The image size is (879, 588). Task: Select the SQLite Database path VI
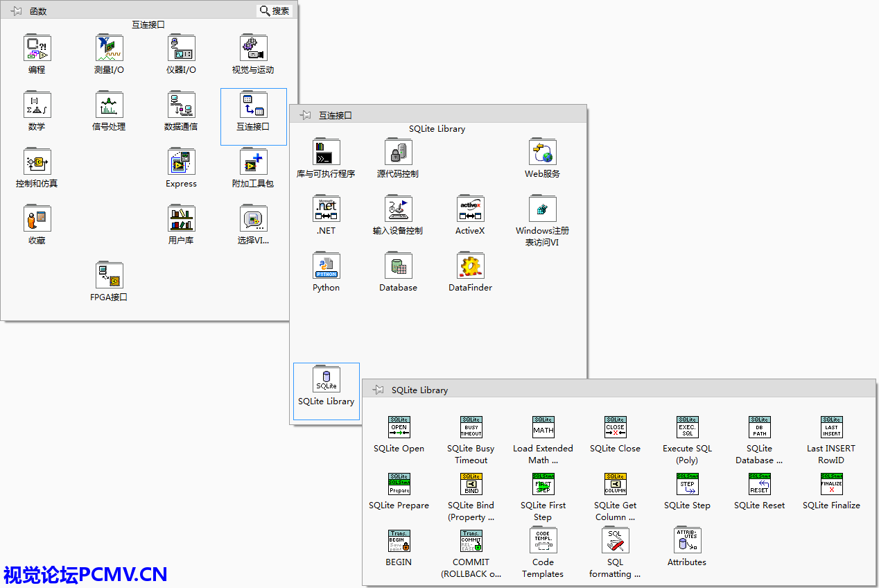[760, 427]
